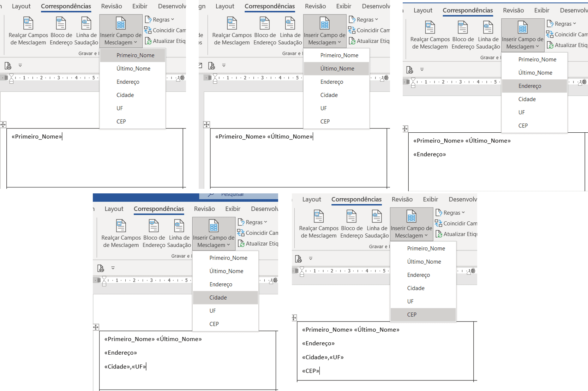This screenshot has height=391, width=588.
Task: Click the table move handle beside the three-line label
Action: click(96, 327)
